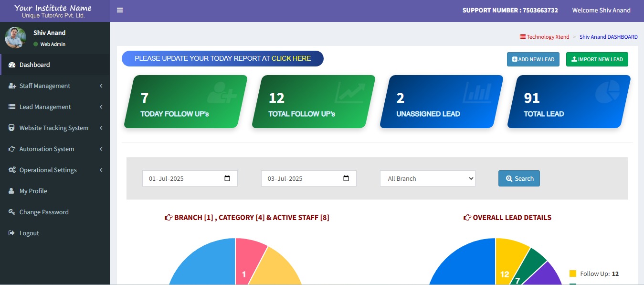
Task: Open the TOTAL FOLLOW UP's card
Action: [313, 101]
